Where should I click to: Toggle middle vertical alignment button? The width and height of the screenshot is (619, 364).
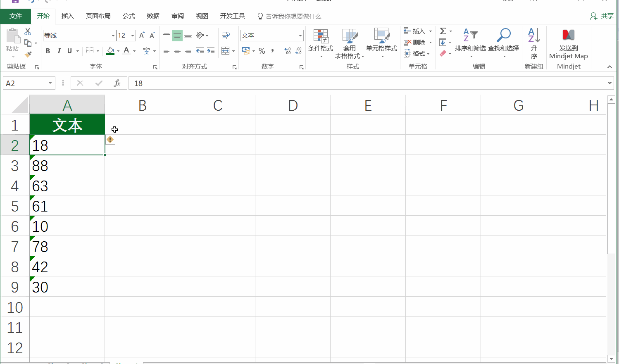177,36
